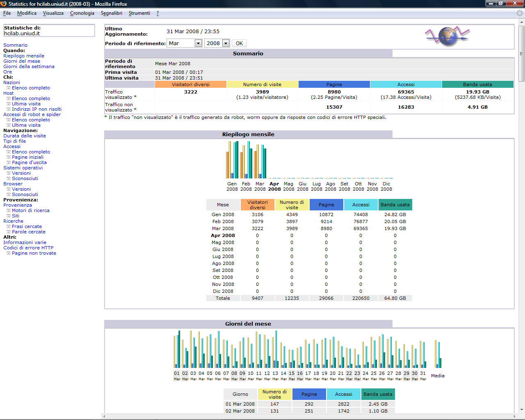Click list icon beside Pagine iniziali
Screen dimensions: 525x420
click(x=8, y=157)
